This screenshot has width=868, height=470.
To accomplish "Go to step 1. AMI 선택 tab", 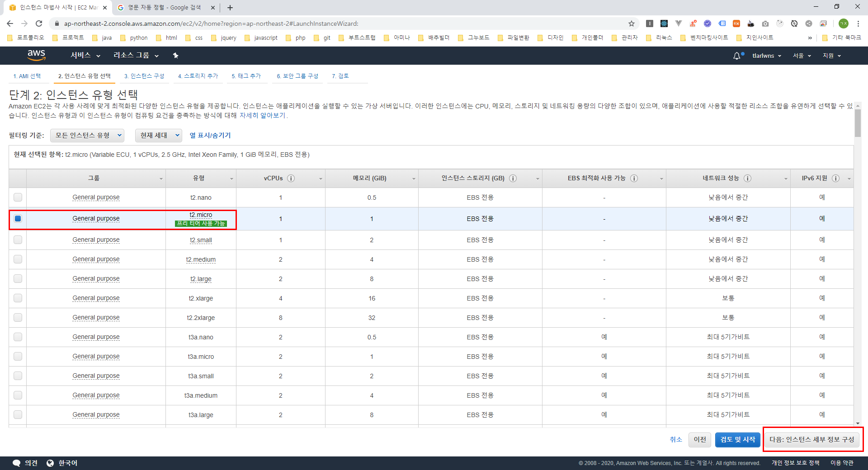I will pos(27,76).
